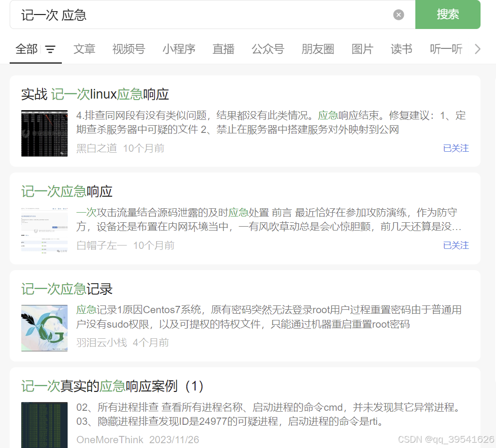Open 记一次真实的应急响应案例（1） title
This screenshot has width=496, height=448.
pos(113,386)
